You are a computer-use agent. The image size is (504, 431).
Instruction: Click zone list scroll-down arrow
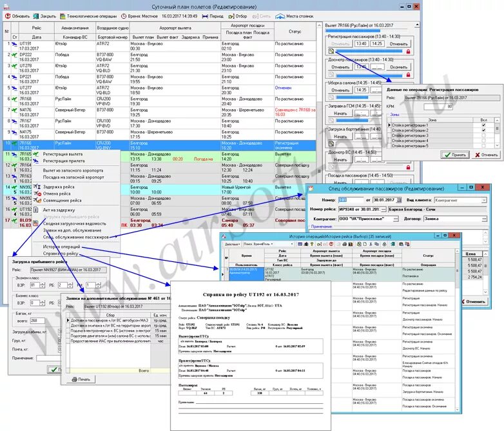497,145
